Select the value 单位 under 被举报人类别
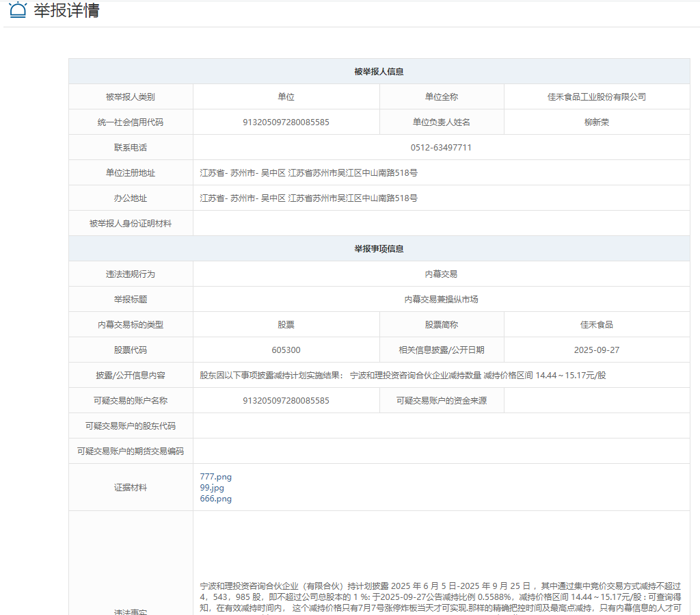700x615 pixels. click(x=286, y=97)
